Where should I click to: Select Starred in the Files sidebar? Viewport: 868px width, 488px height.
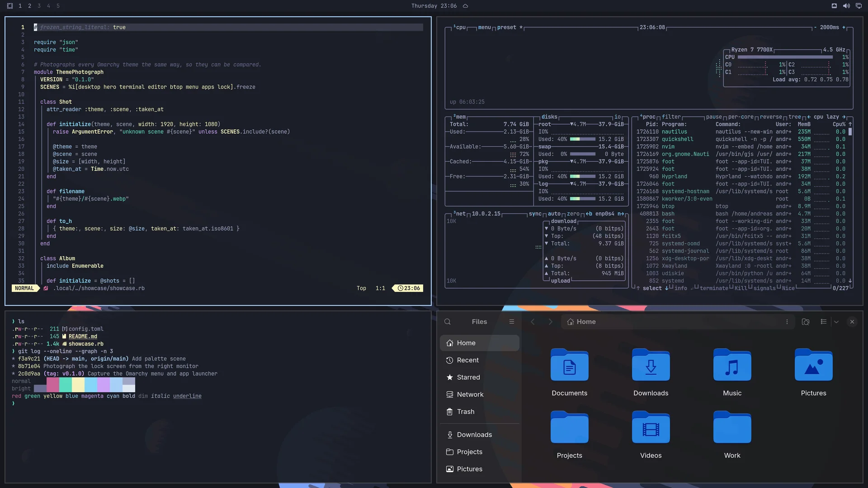(479, 377)
